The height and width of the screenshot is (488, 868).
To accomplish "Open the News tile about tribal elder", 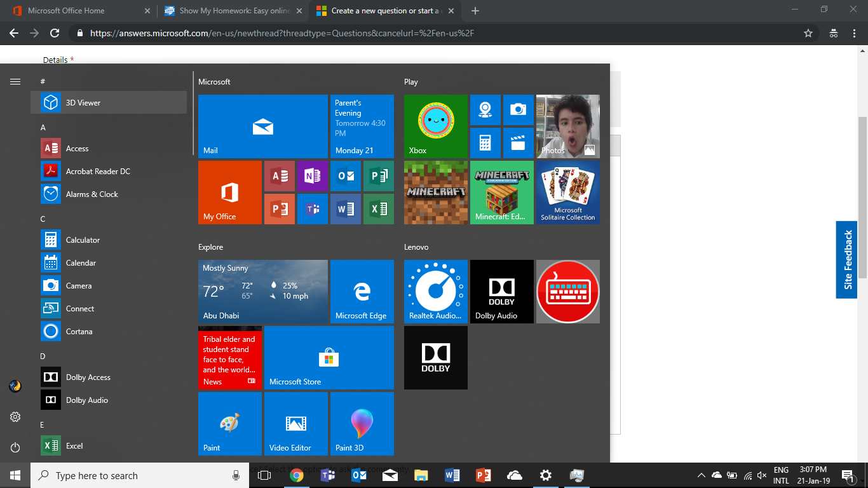I will click(230, 358).
